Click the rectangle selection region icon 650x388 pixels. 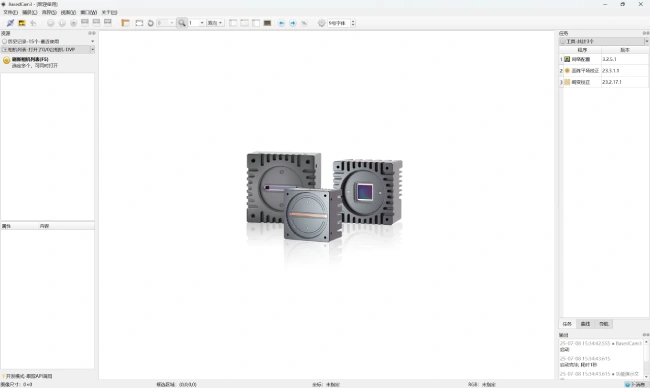pyautogui.click(x=139, y=23)
